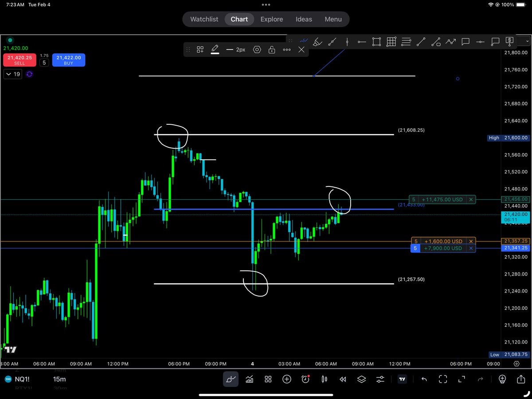Take a snapshot with the frame icon
The image size is (532, 399).
[443, 379]
